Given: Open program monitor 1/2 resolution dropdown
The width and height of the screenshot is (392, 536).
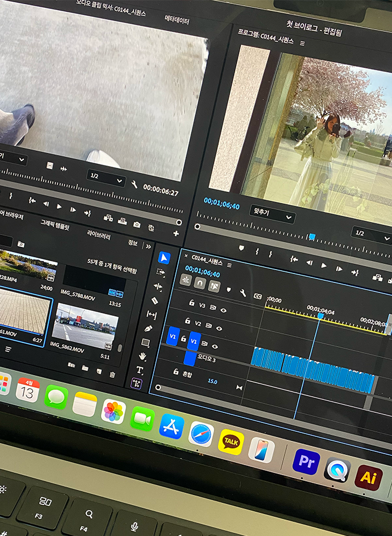Looking at the screenshot, I should click(x=373, y=235).
